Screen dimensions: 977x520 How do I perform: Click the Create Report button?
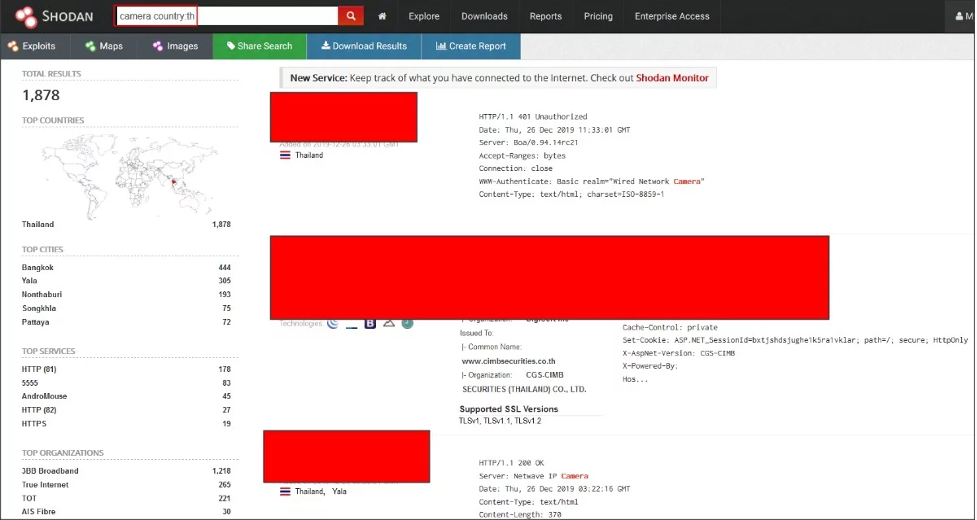[x=471, y=46]
